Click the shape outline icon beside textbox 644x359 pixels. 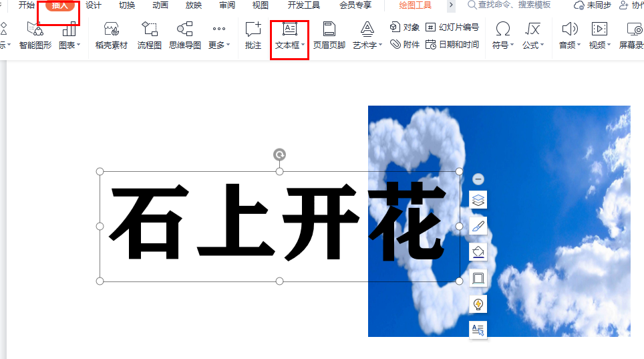[478, 278]
